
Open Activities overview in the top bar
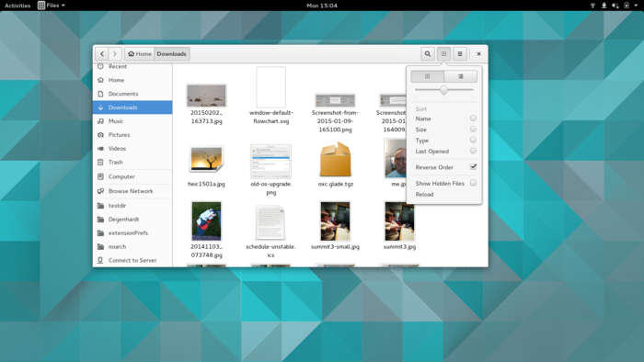click(x=17, y=6)
